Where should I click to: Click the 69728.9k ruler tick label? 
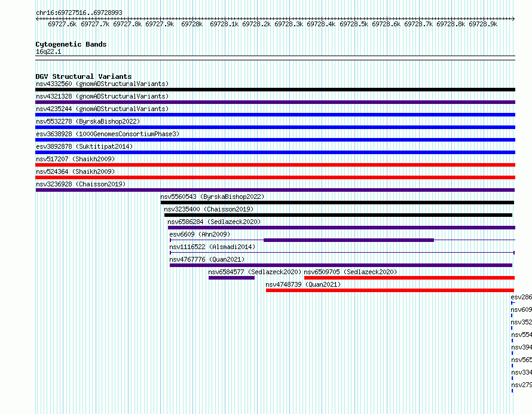tap(483, 24)
